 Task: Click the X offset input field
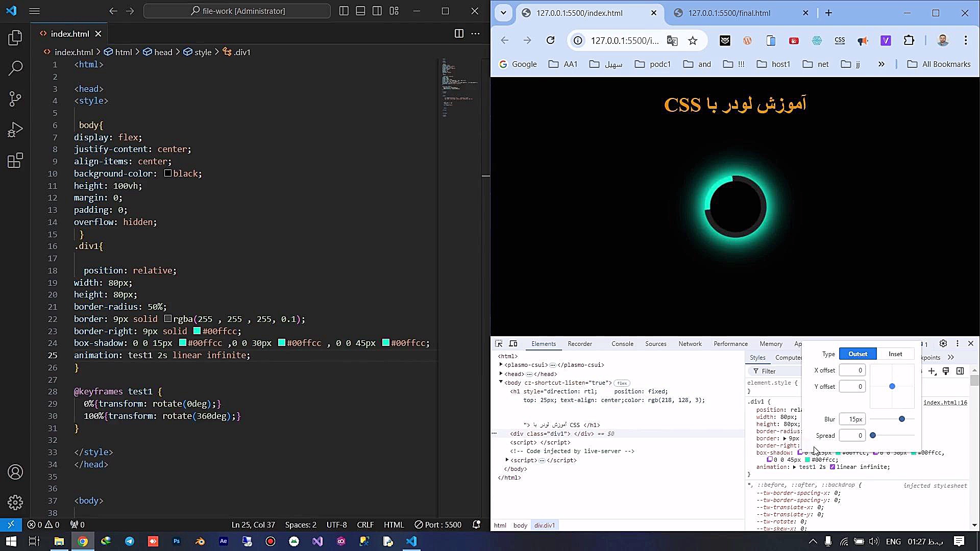852,370
